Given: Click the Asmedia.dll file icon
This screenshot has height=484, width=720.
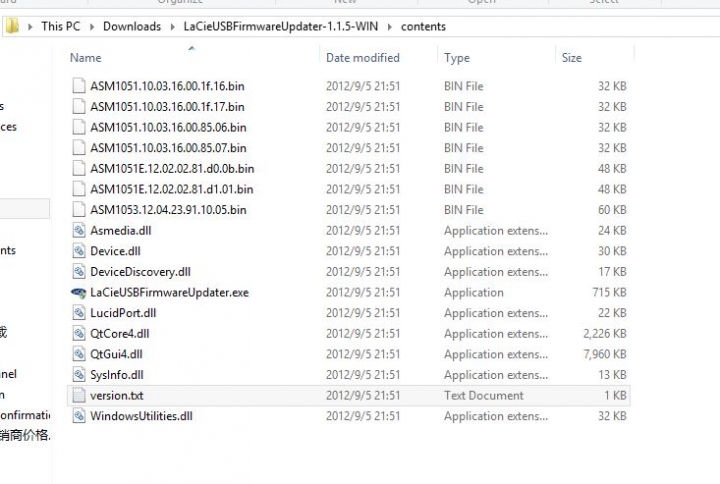Looking at the screenshot, I should tap(79, 230).
